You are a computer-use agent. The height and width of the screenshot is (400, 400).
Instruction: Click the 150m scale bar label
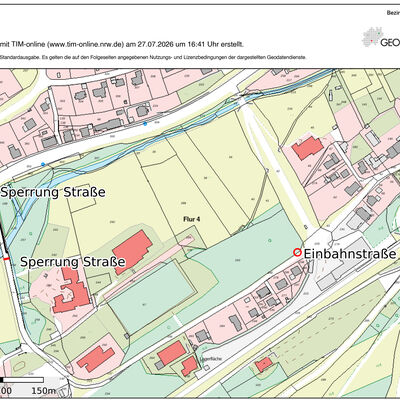coord(44,390)
